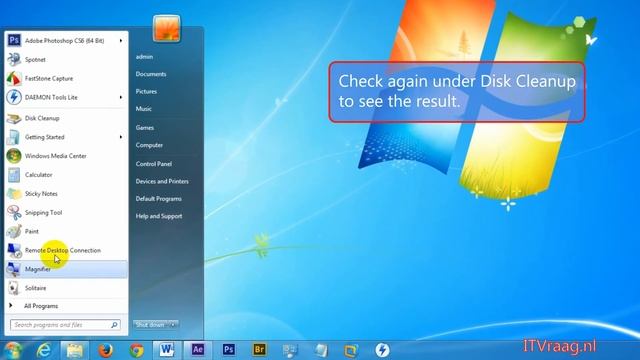640x360 pixels.
Task: Click the search magnifier icon in search box
Action: pyautogui.click(x=114, y=325)
